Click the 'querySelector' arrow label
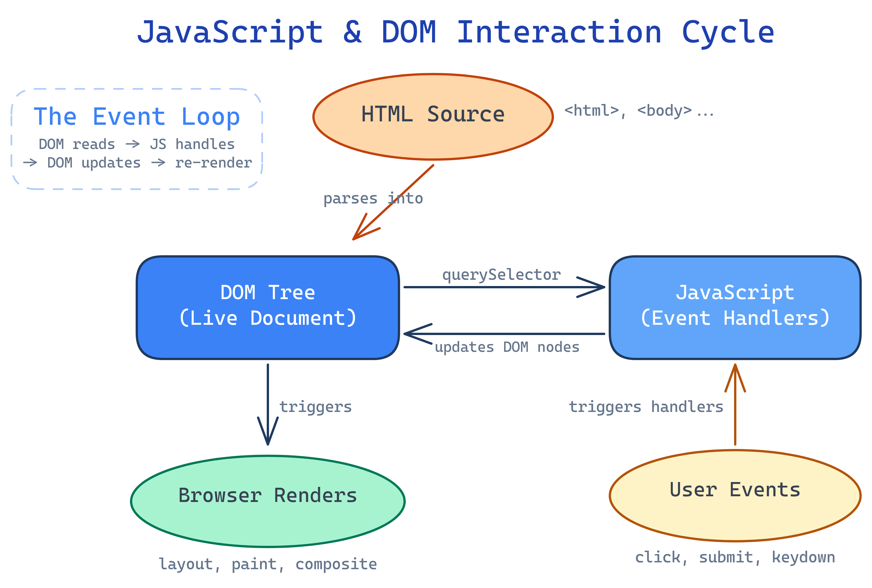The width and height of the screenshot is (872, 588). point(502,275)
